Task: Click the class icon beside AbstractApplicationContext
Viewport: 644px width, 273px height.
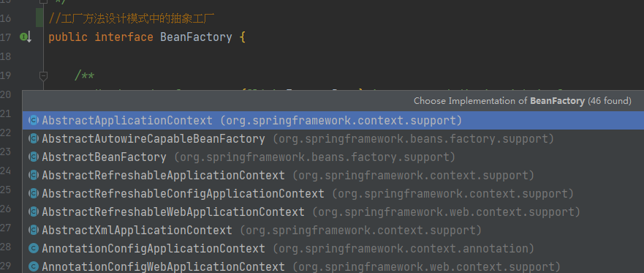Action: click(x=34, y=121)
